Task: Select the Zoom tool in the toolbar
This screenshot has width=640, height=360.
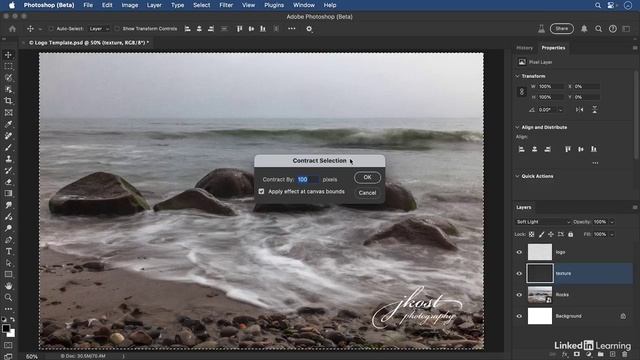Action: click(x=8, y=298)
